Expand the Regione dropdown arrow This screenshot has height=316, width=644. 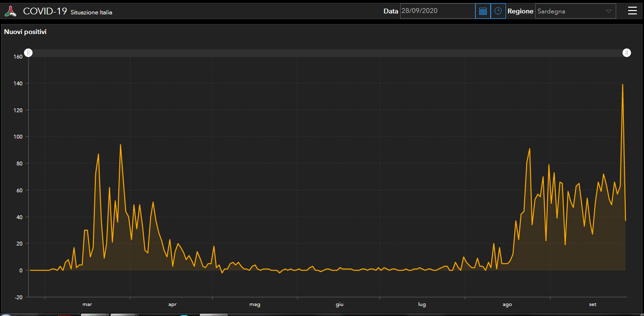click(x=609, y=11)
